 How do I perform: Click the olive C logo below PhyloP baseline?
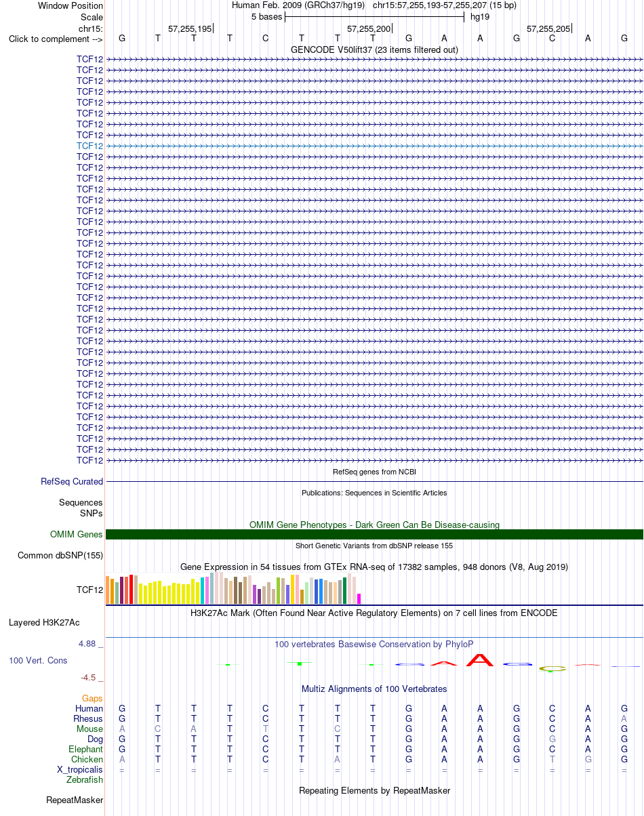tap(552, 669)
